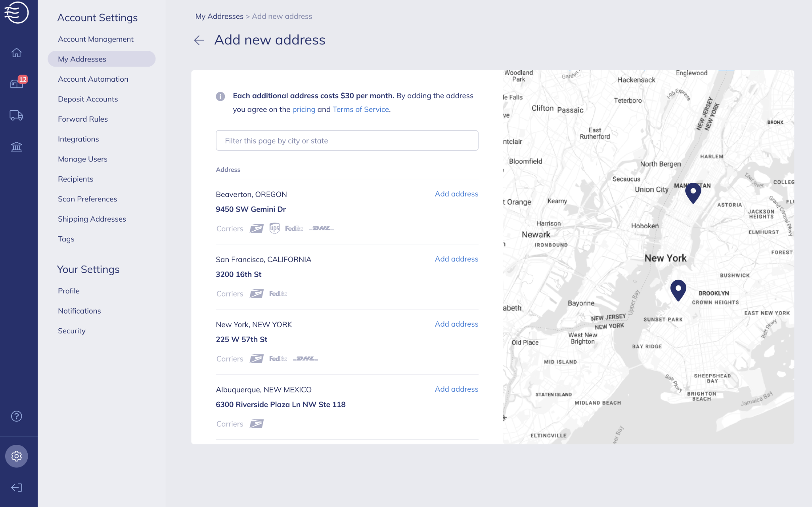Image resolution: width=812 pixels, height=507 pixels.
Task: Log out using the exit arrow icon
Action: 16,488
